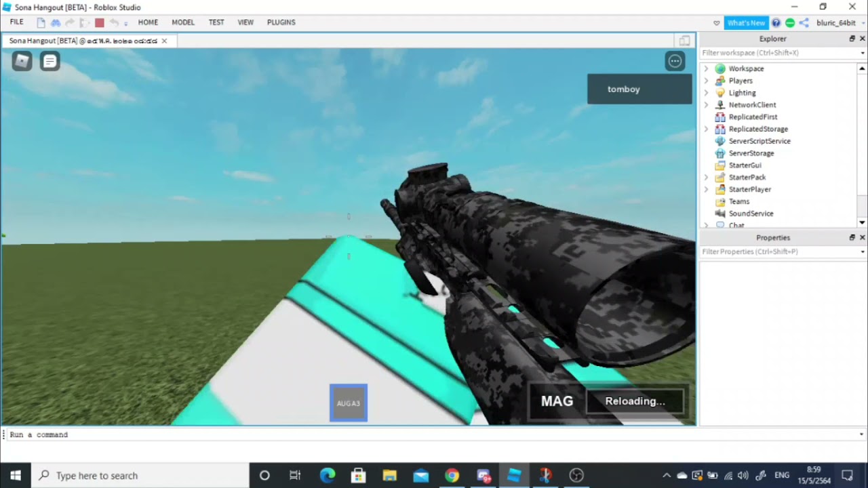Image resolution: width=868 pixels, height=488 pixels.
Task: Click the tomboy leaderboard entry
Action: (x=639, y=89)
